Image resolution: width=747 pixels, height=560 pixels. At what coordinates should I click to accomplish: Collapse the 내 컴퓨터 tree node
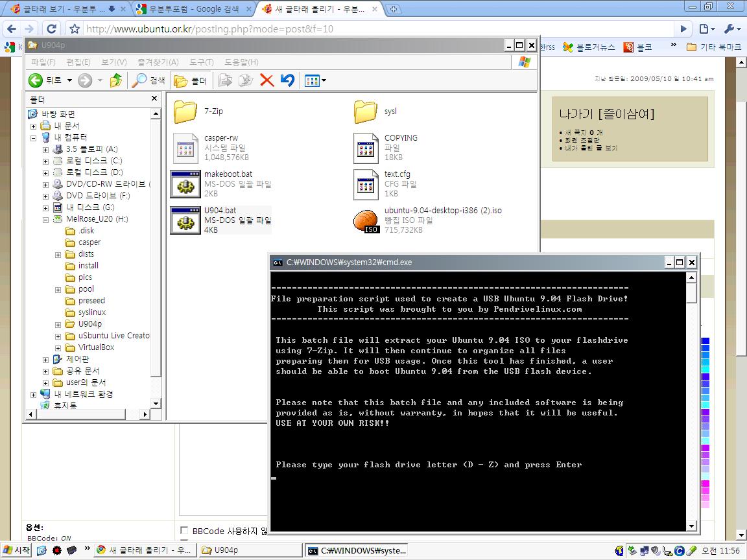(33, 138)
